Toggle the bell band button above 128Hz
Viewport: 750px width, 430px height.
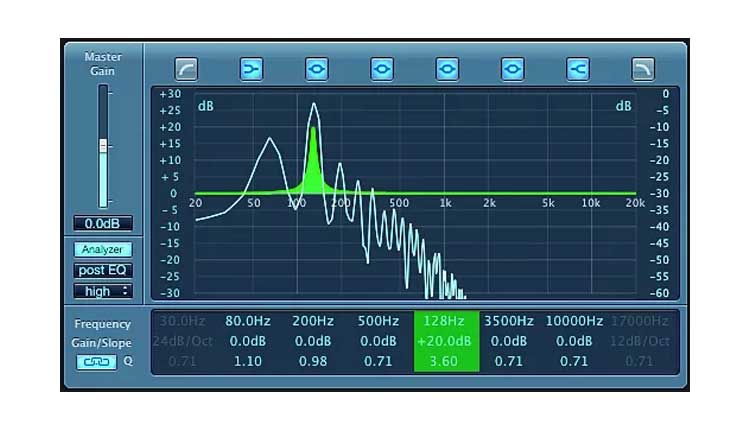click(447, 69)
